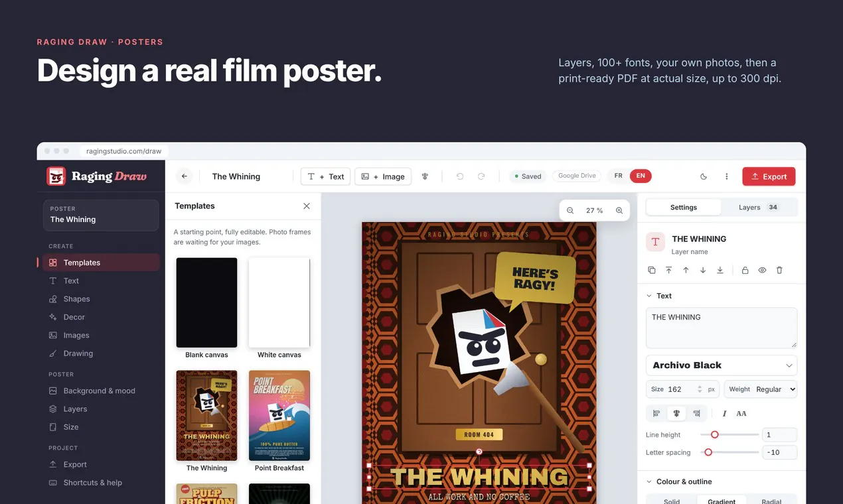Image resolution: width=843 pixels, height=504 pixels.
Task: Open Drawing in the sidebar
Action: 101,353
